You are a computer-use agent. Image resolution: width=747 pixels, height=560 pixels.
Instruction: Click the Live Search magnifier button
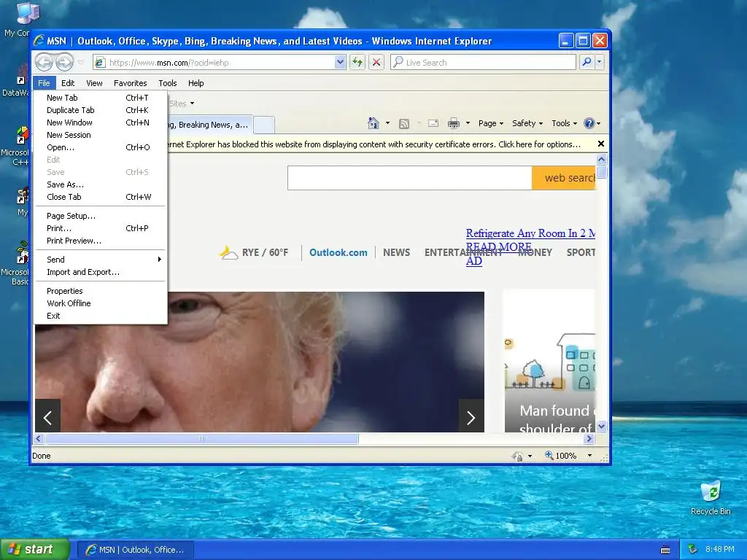point(587,62)
